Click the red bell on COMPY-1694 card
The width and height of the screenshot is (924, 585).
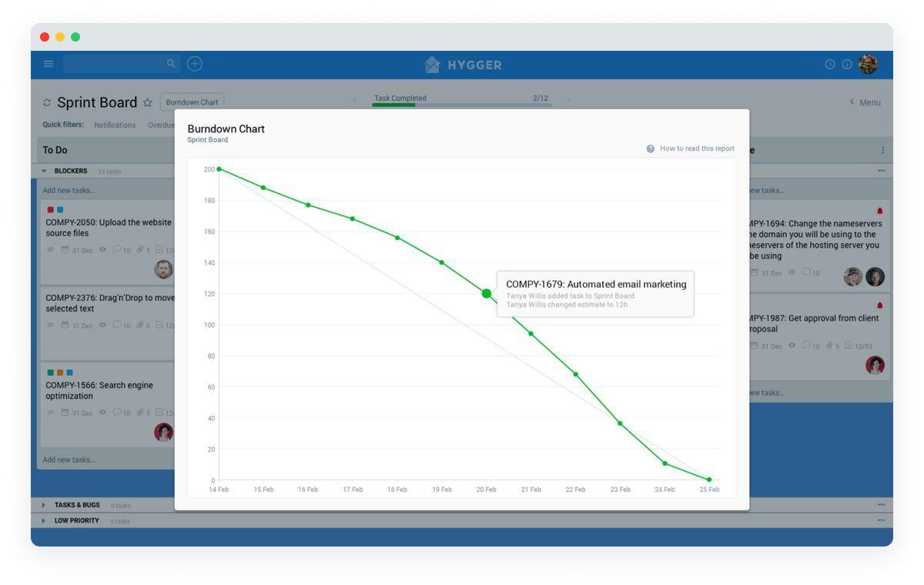coord(879,211)
